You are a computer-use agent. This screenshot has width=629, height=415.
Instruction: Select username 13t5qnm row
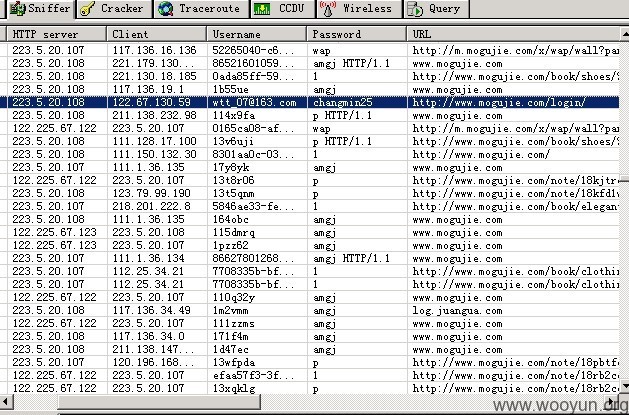pos(309,193)
